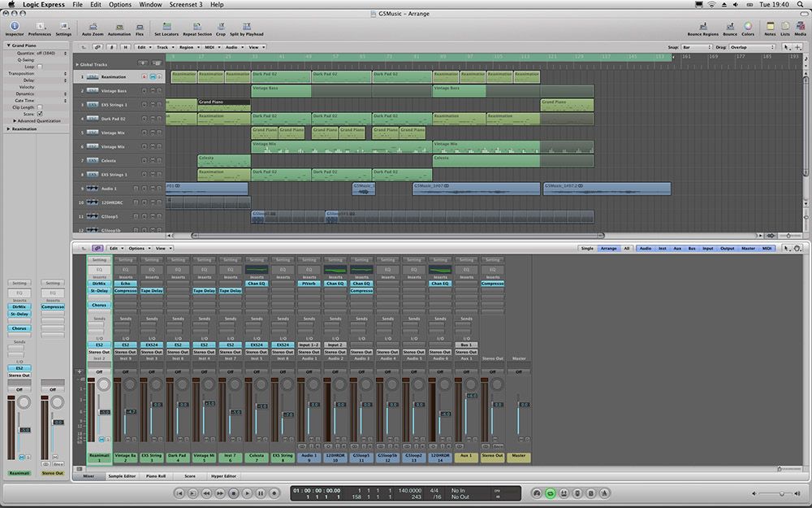
Task: Toggle the mixer Master filter button
Action: tap(748, 248)
